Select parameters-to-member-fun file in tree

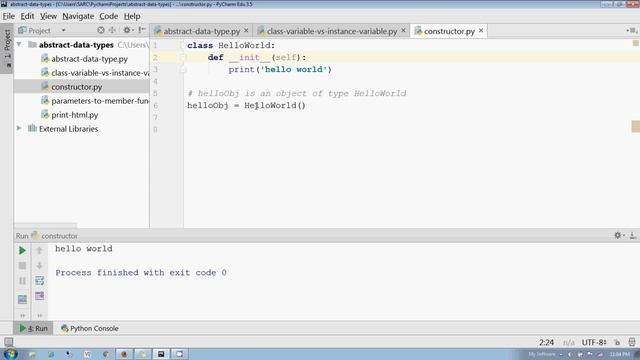pyautogui.click(x=96, y=101)
